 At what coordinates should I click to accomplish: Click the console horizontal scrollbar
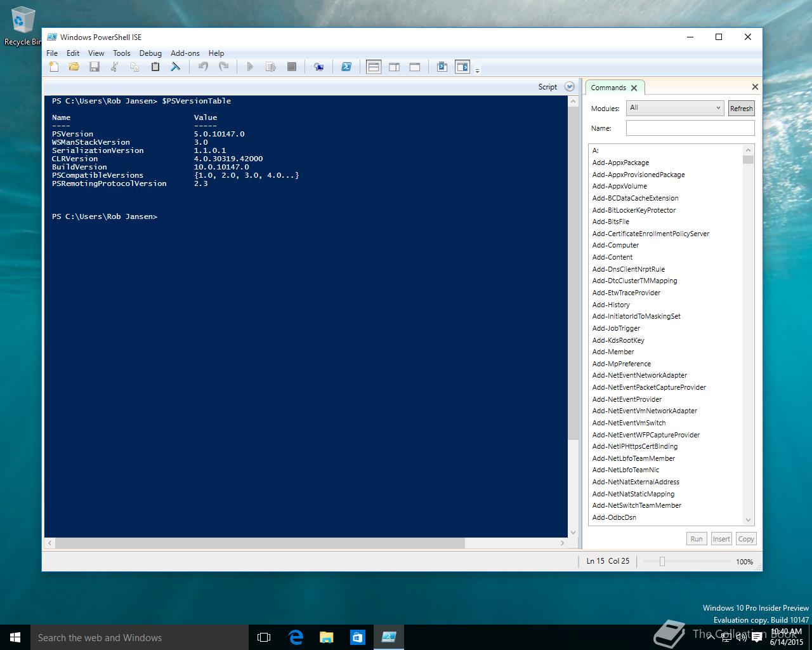point(261,543)
